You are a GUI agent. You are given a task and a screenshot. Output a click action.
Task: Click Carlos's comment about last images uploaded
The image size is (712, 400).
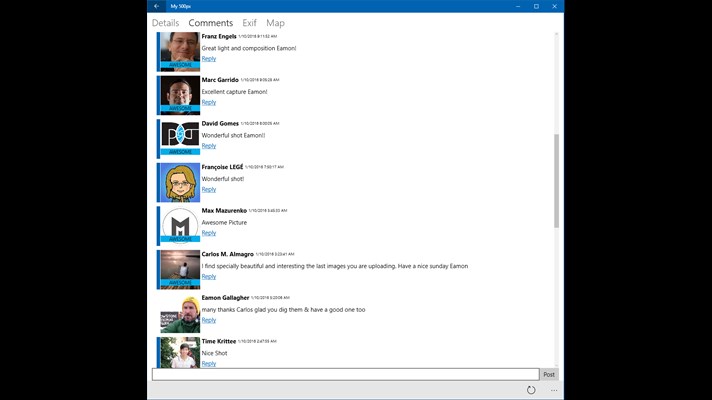[x=335, y=266]
